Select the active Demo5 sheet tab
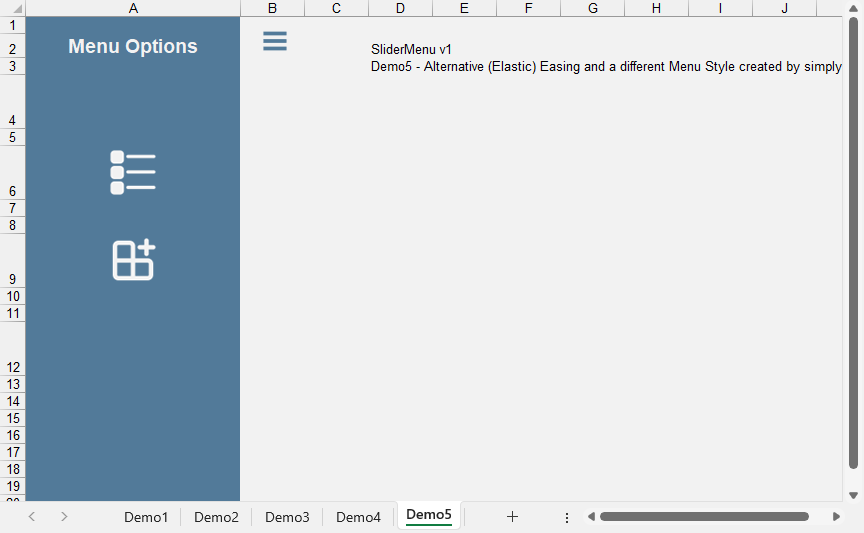The image size is (864, 533). 429,515
